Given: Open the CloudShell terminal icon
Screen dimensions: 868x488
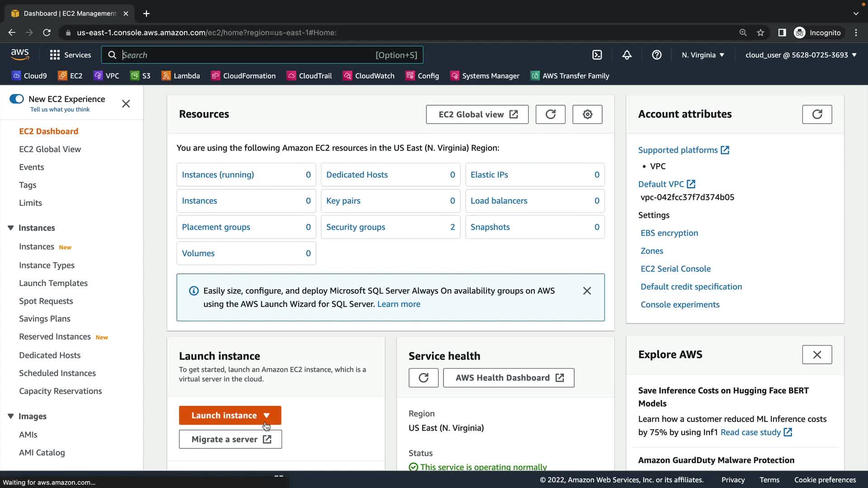Looking at the screenshot, I should click(x=597, y=55).
